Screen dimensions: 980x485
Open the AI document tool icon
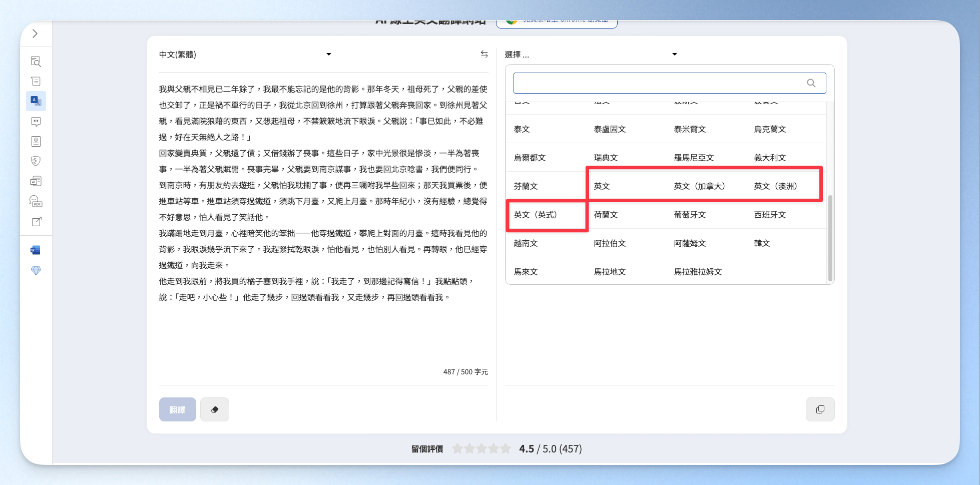[36, 181]
